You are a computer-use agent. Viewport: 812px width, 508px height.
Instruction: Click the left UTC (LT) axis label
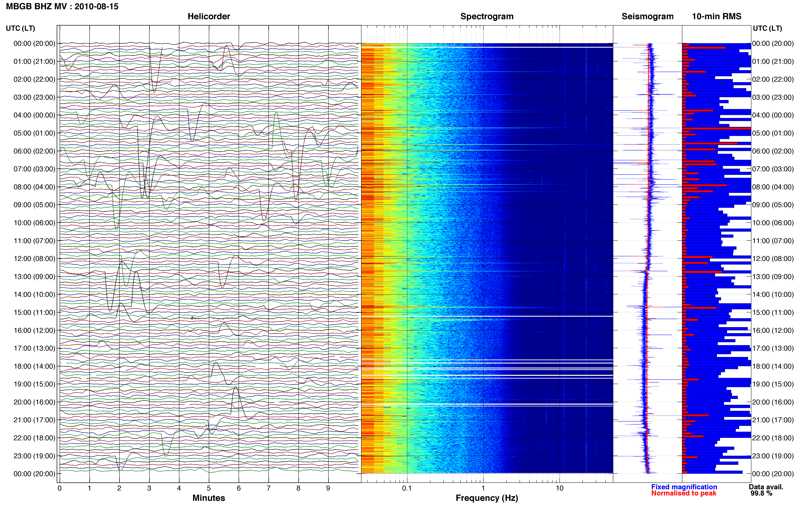click(21, 28)
